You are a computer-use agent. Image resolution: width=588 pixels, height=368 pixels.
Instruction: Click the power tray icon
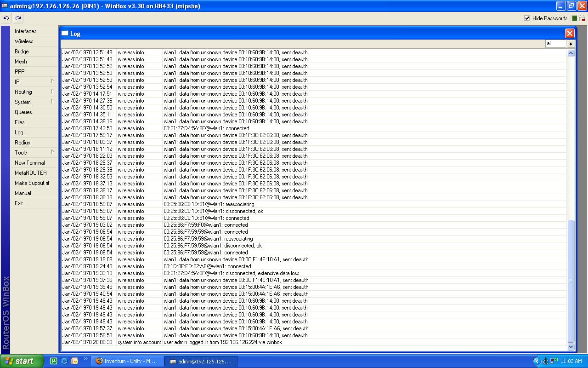click(x=546, y=361)
